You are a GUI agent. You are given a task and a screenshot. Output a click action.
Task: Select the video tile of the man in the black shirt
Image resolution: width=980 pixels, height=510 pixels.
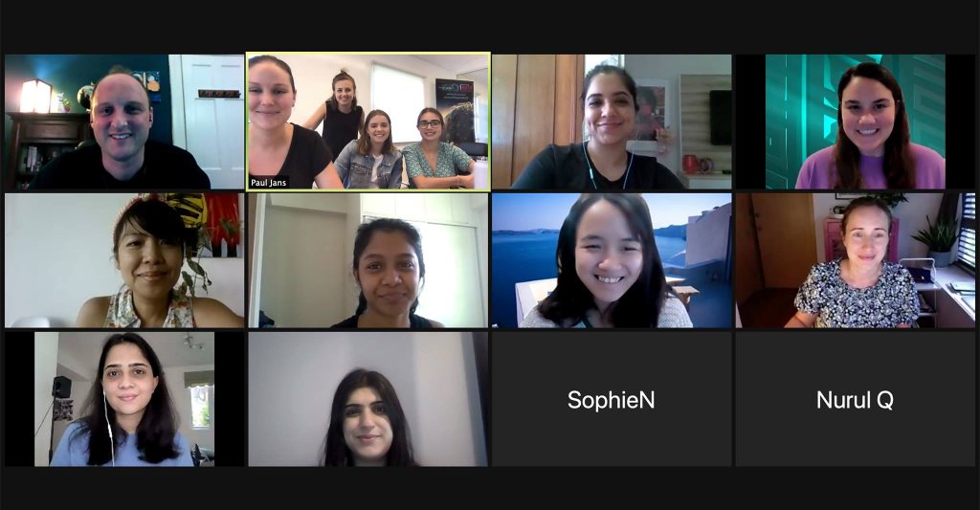124,122
